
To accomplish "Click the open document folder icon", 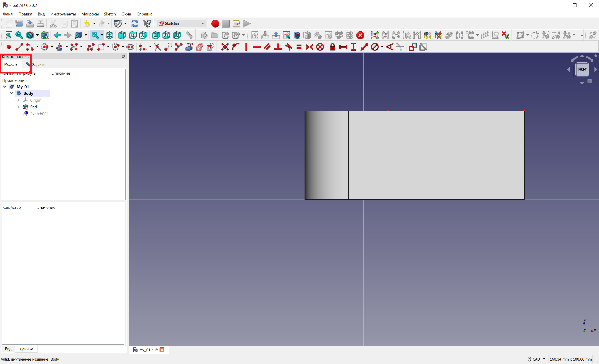I will pyautogui.click(x=19, y=24).
